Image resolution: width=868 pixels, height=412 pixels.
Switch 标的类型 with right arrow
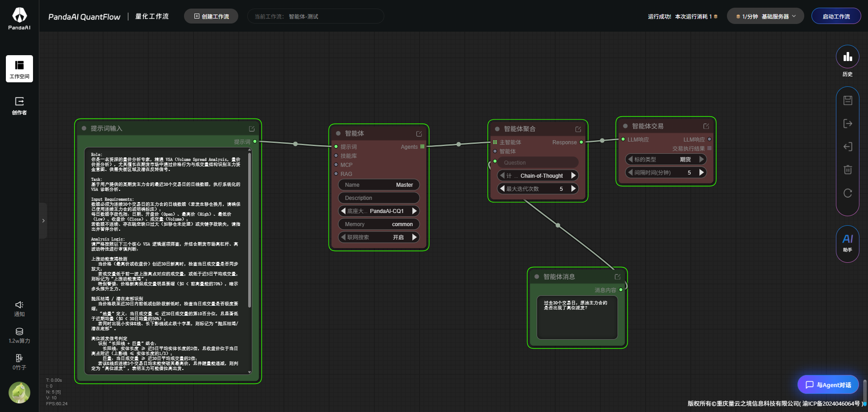pos(701,159)
